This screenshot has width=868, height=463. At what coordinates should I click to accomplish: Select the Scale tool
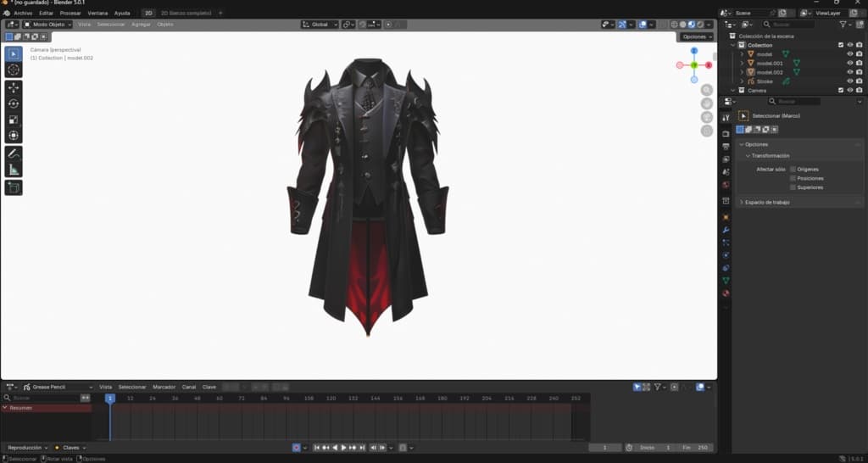click(x=14, y=120)
